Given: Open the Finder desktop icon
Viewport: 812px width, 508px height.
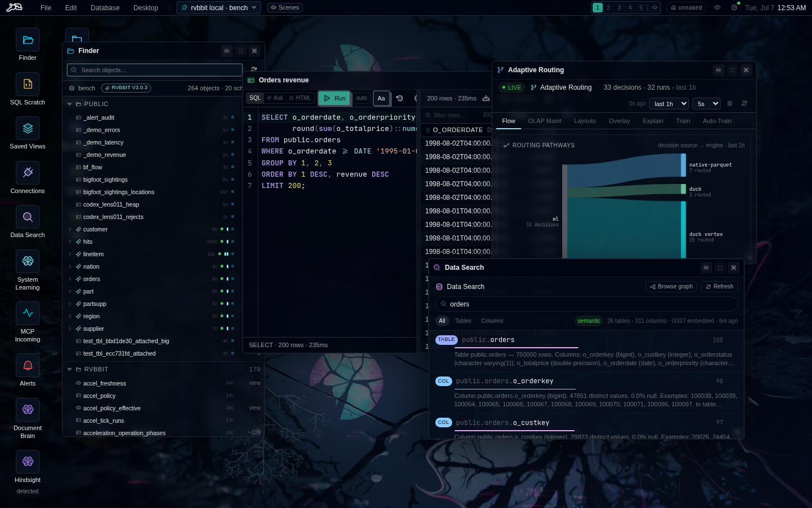Looking at the screenshot, I should [28, 40].
